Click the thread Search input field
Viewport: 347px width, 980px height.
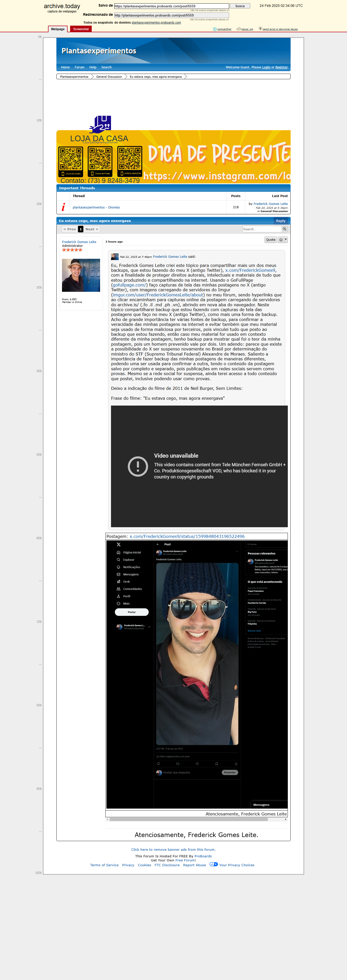click(262, 229)
